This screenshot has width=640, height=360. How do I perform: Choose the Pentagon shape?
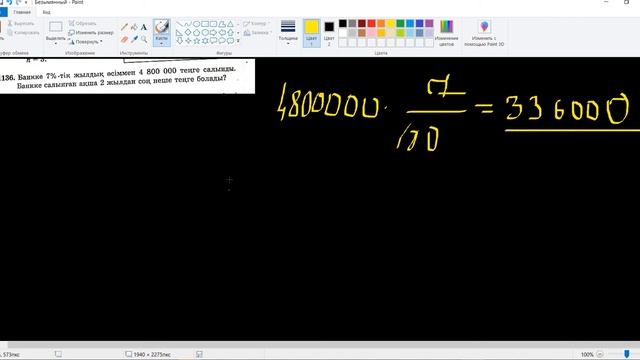196,32
